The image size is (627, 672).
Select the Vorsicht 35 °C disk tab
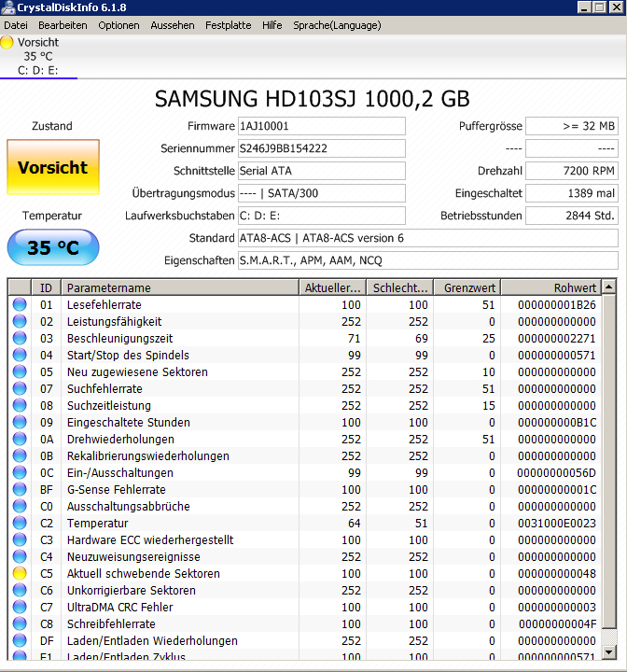pos(38,56)
